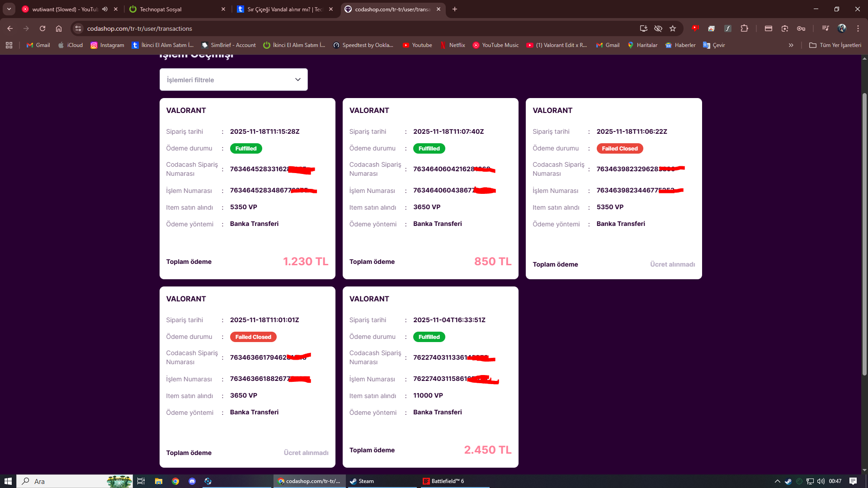Select the 2.450 TL total payment amount
The height and width of the screenshot is (488, 868).
pos(487,450)
